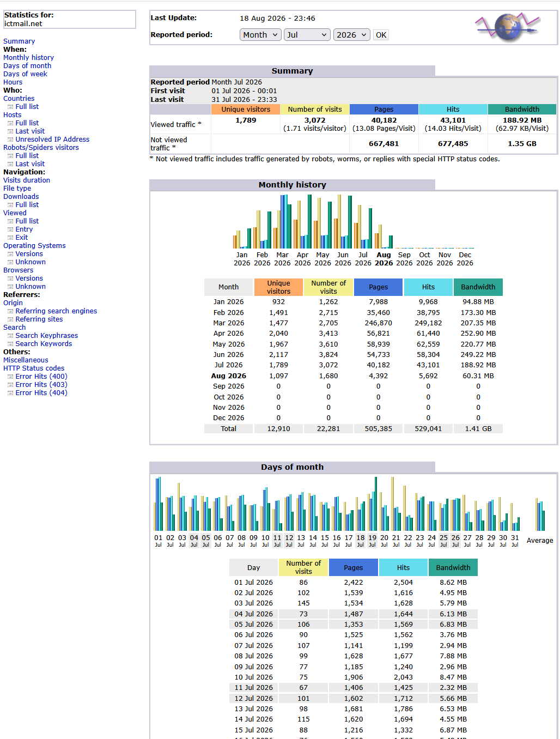Click the icon beside Error Hits (404)
Image resolution: width=560 pixels, height=739 pixels.
(10, 393)
